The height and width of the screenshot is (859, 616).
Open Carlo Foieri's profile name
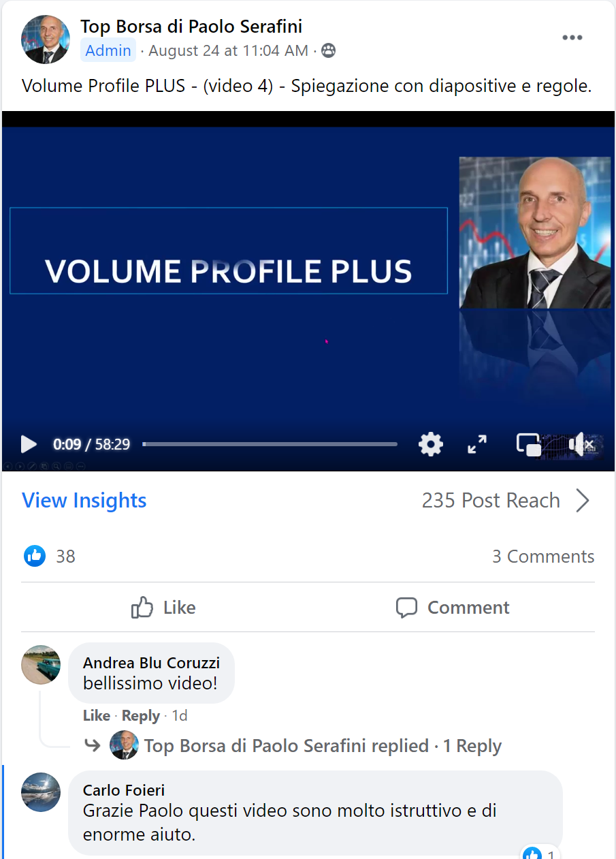click(124, 790)
